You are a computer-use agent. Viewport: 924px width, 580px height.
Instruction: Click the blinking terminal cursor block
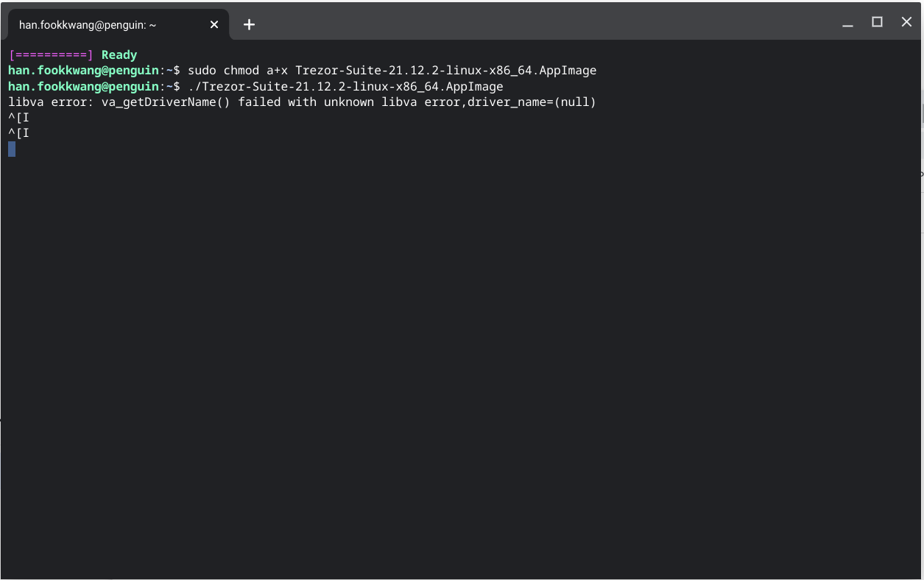click(12, 149)
